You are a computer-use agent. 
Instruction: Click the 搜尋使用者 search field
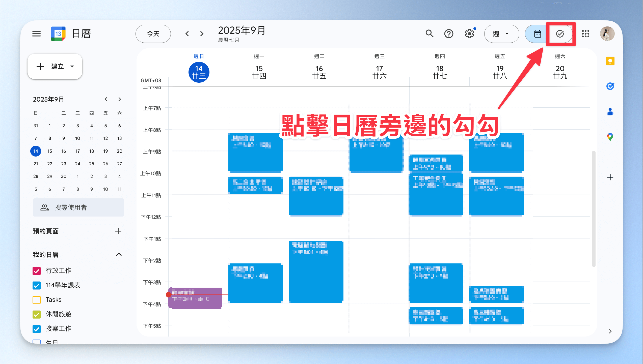click(78, 207)
